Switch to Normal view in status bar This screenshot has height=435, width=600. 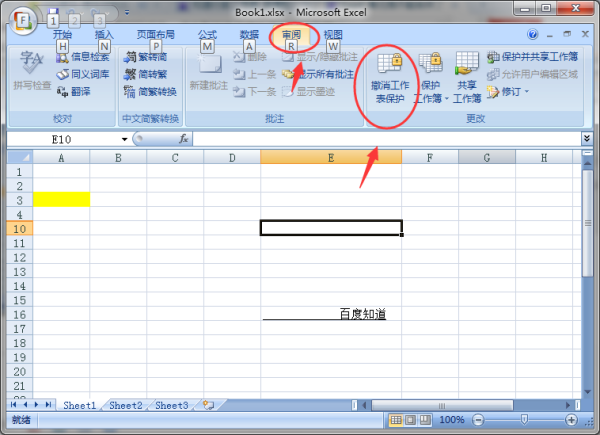[396, 420]
